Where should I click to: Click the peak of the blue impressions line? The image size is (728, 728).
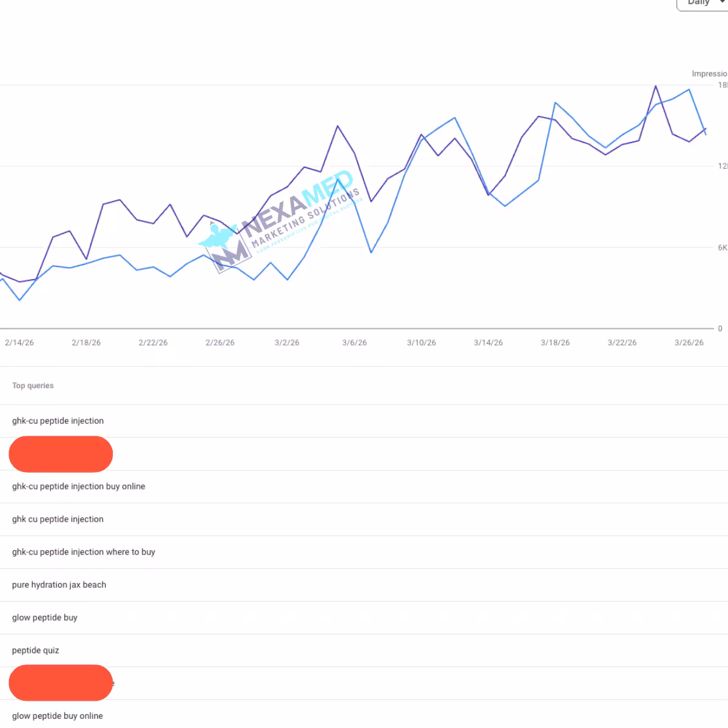pyautogui.click(x=689, y=90)
